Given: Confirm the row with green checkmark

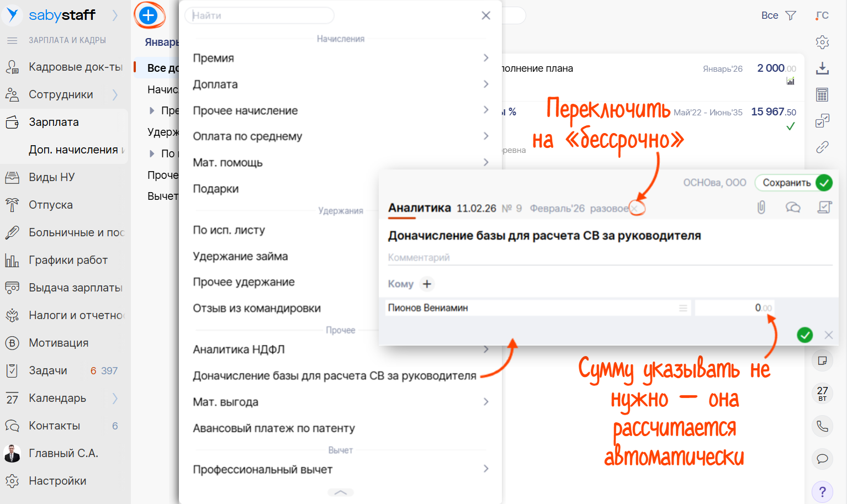Looking at the screenshot, I should pyautogui.click(x=804, y=335).
